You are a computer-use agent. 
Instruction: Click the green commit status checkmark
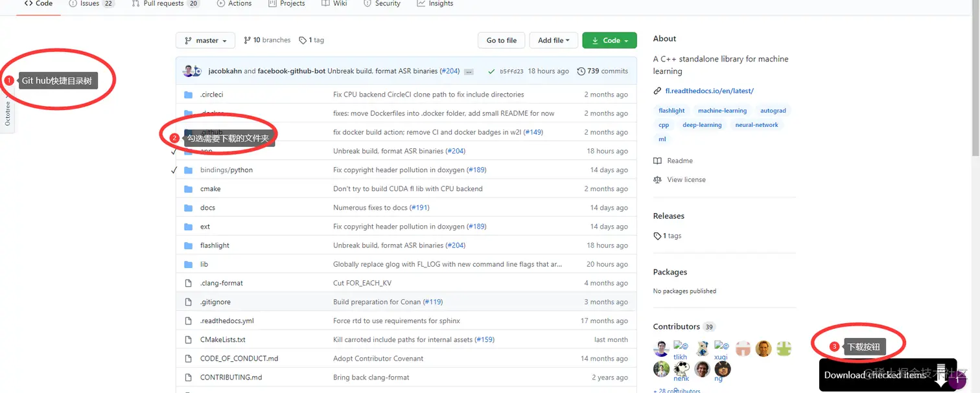click(x=491, y=71)
